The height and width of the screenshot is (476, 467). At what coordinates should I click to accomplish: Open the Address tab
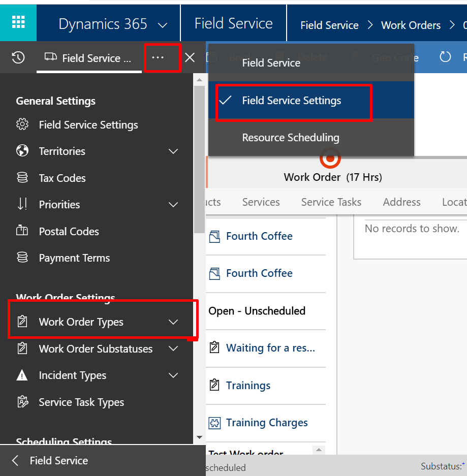click(x=401, y=202)
